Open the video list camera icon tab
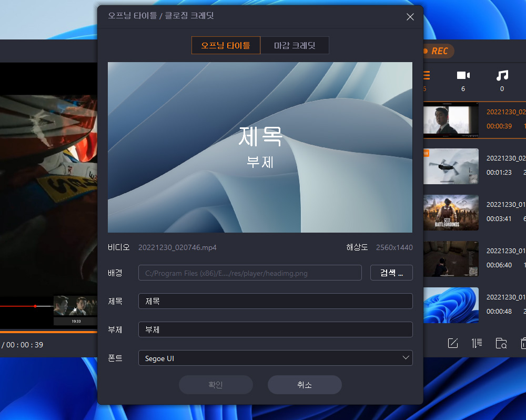Image resolution: width=526 pixels, height=420 pixels. coord(463,76)
